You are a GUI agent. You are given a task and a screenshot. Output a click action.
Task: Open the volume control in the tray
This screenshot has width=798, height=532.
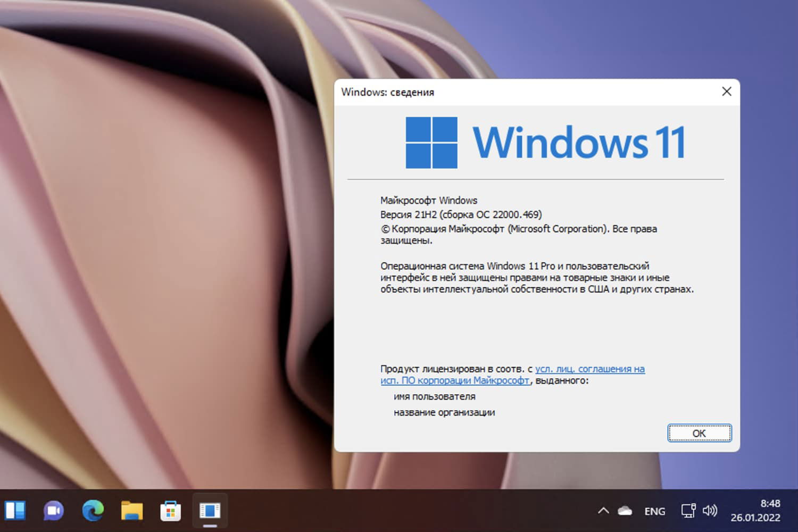point(710,511)
